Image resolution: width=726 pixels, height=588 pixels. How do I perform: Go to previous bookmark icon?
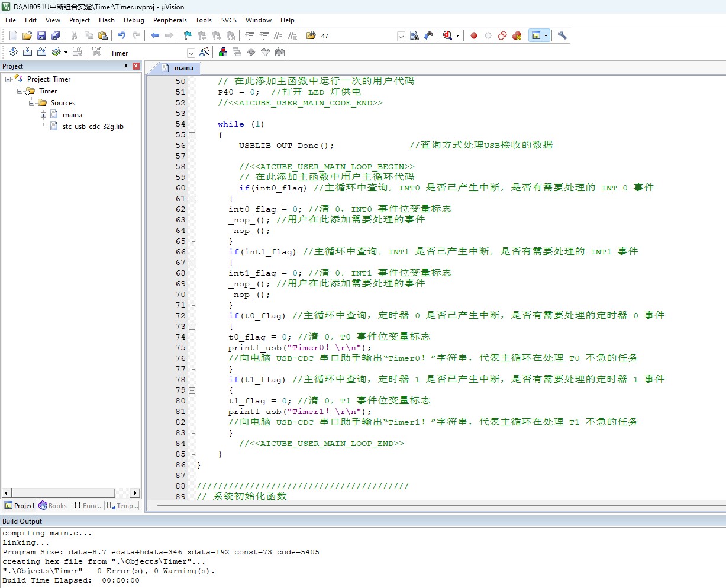(202, 35)
